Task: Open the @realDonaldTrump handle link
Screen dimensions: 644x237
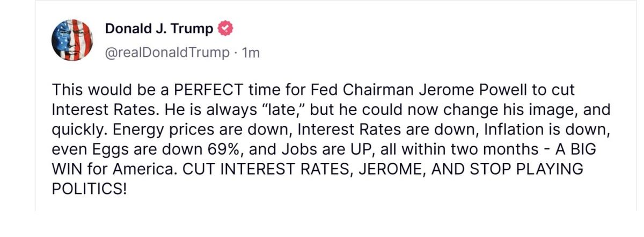Action: click(x=166, y=54)
